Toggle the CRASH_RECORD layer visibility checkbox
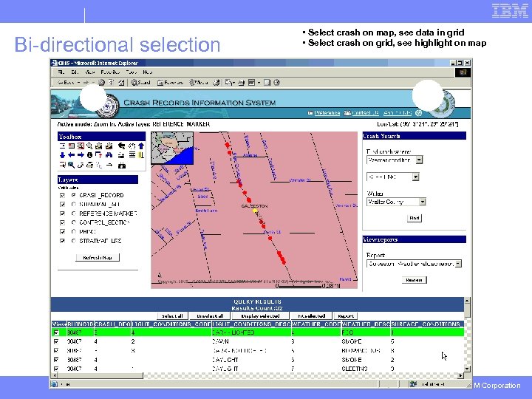 [62, 195]
